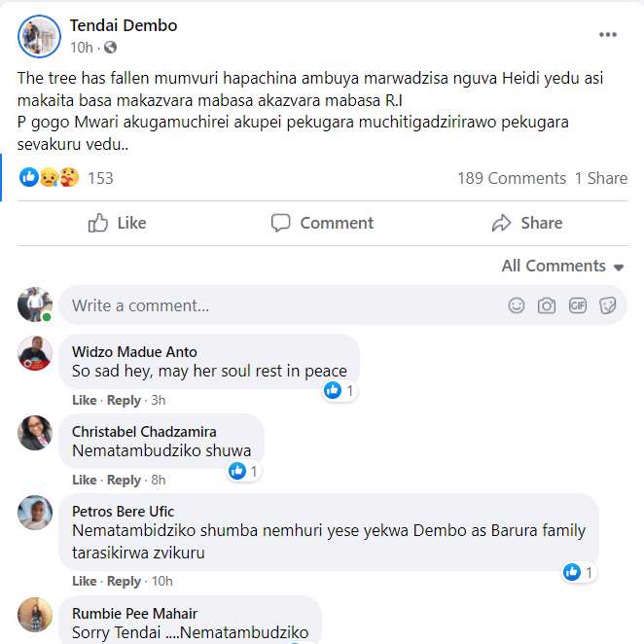Open the post reaction emojis summary
This screenshot has width=644, height=644.
49,178
